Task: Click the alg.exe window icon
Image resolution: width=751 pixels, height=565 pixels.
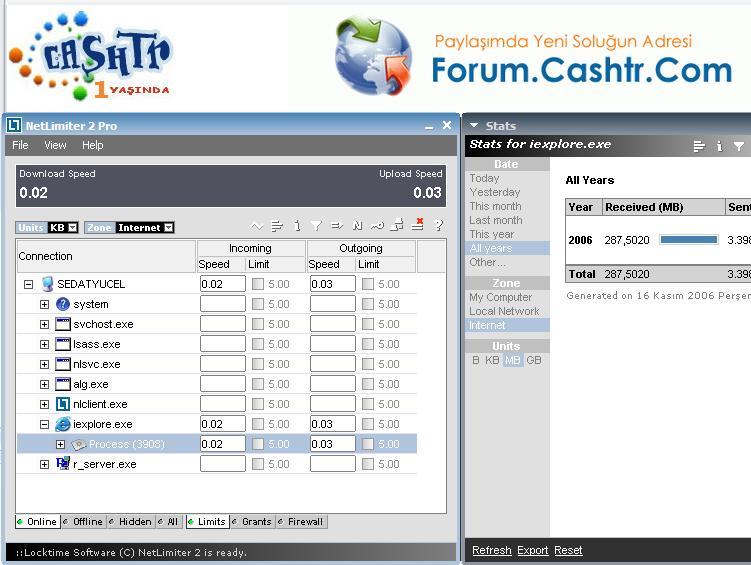Action: click(63, 384)
